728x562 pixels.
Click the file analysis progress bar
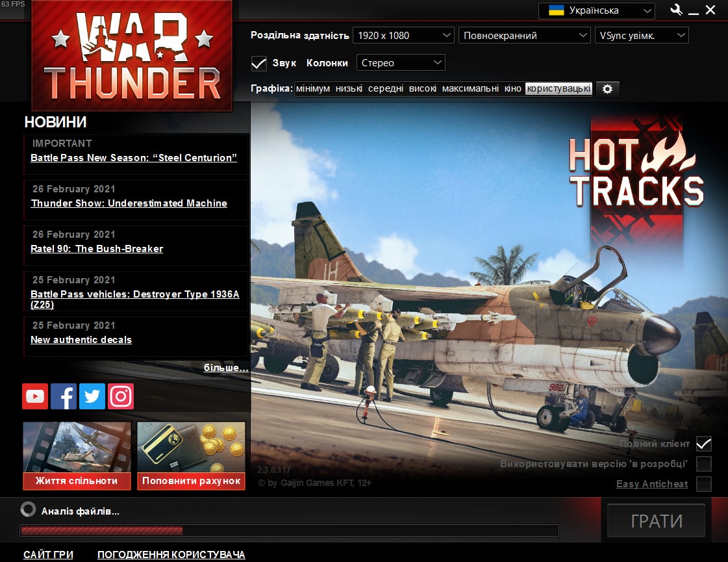[289, 530]
